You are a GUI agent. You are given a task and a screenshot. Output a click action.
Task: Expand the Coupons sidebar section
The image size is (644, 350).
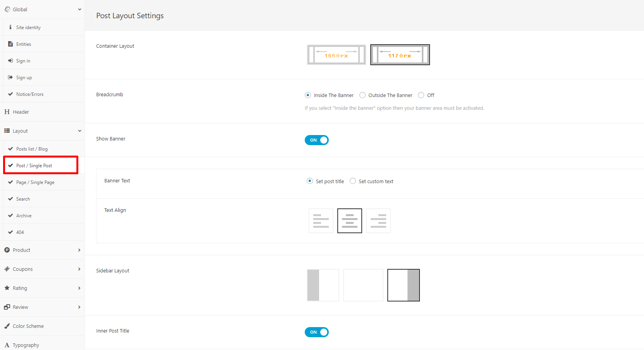coord(42,269)
